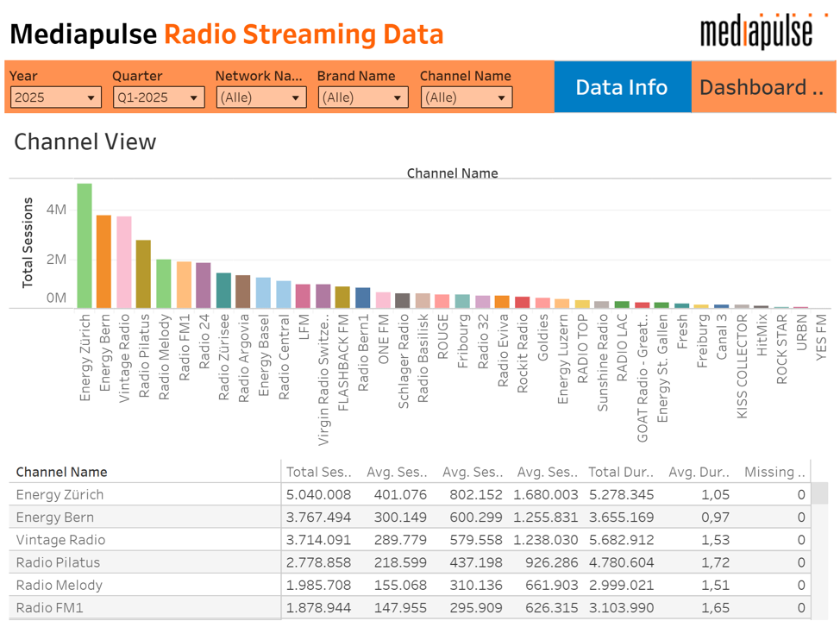Expand the Quarter filter set to Q1-2025
Screen dimensions: 840x621
158,97
